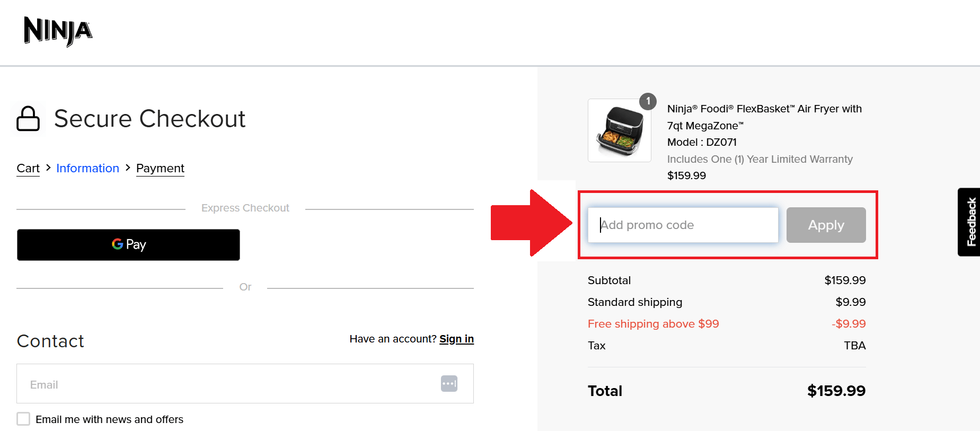This screenshot has height=431, width=980.
Task: Click the quantity badge on product image
Action: pos(648,101)
